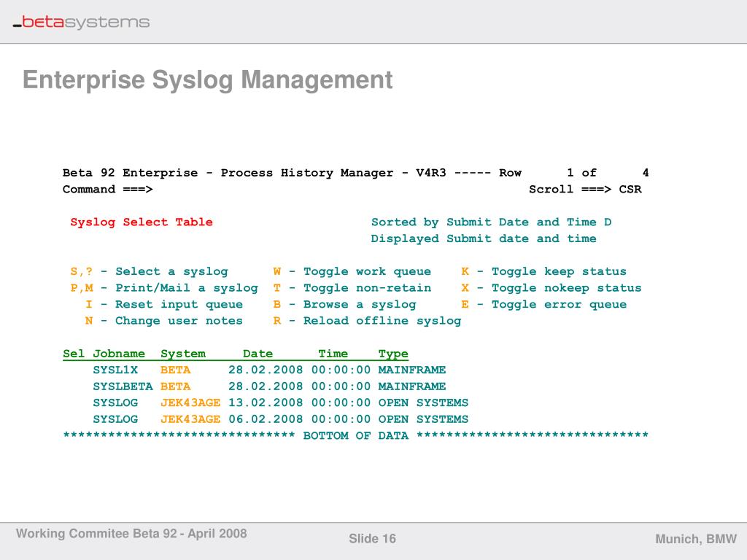Click the date 06.02.2008
Screen dimensions: 747x560
pyautogui.click(x=266, y=419)
